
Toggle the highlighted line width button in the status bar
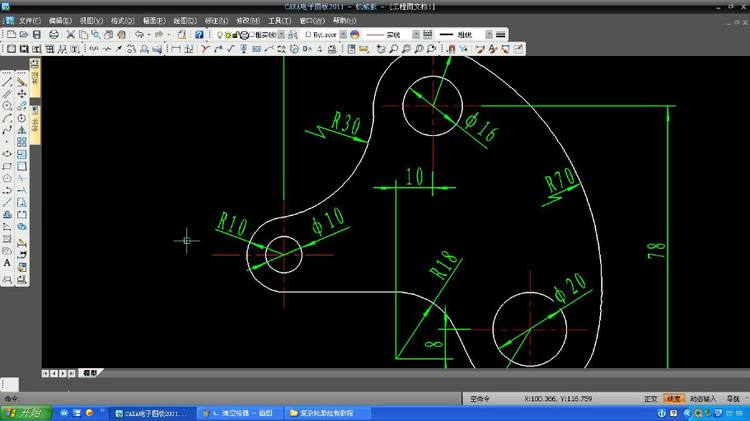click(673, 399)
